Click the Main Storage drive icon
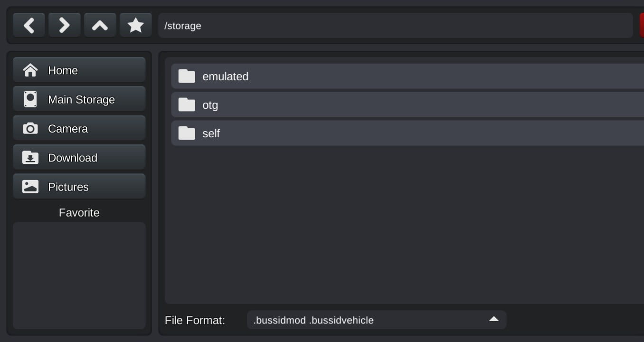 (30, 99)
